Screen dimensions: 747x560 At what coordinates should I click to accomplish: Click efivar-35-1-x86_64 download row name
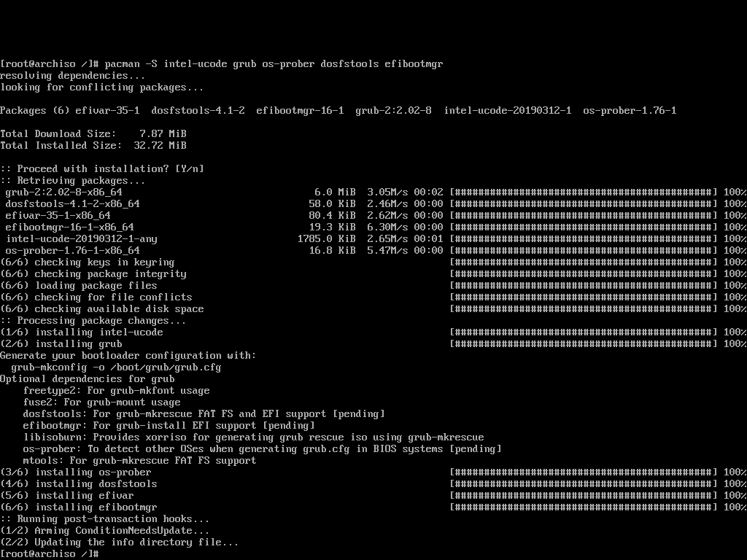coord(58,216)
